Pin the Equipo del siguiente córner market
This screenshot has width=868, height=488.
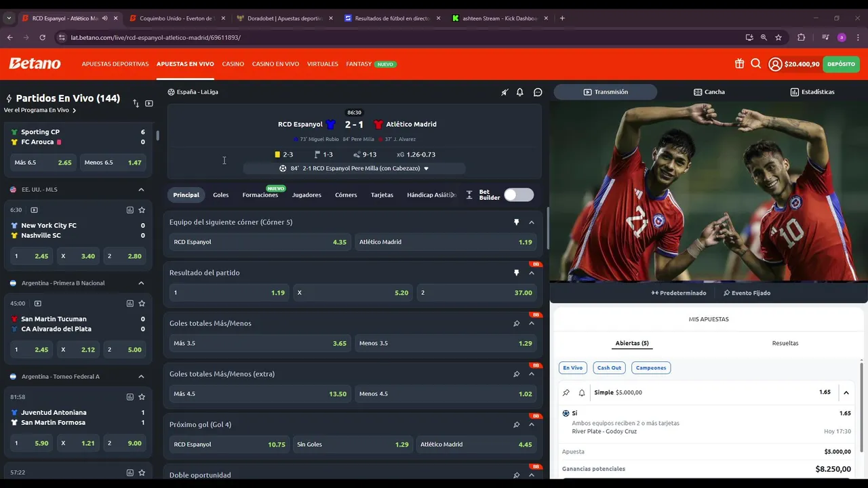[x=516, y=222]
